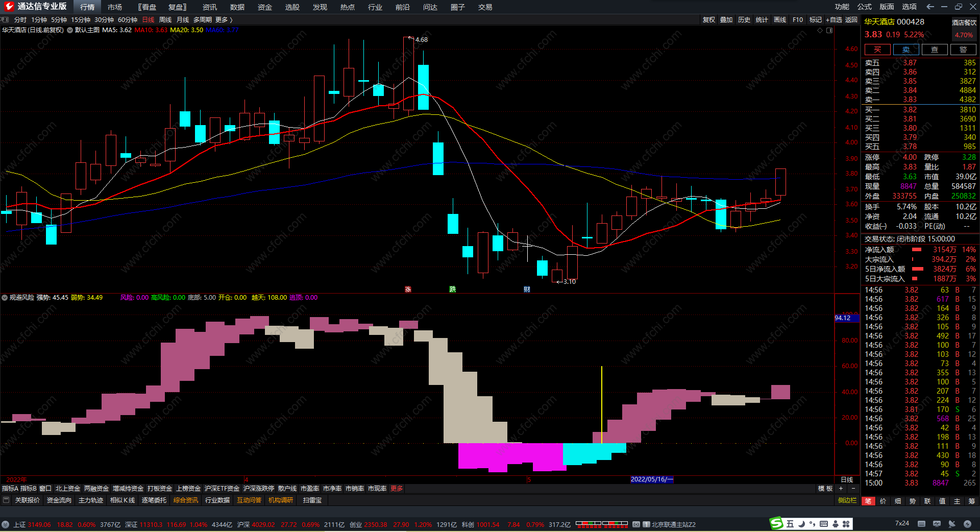Image resolution: width=980 pixels, height=532 pixels.
Task: Switch Sogou moon mode icon
Action: click(x=802, y=524)
